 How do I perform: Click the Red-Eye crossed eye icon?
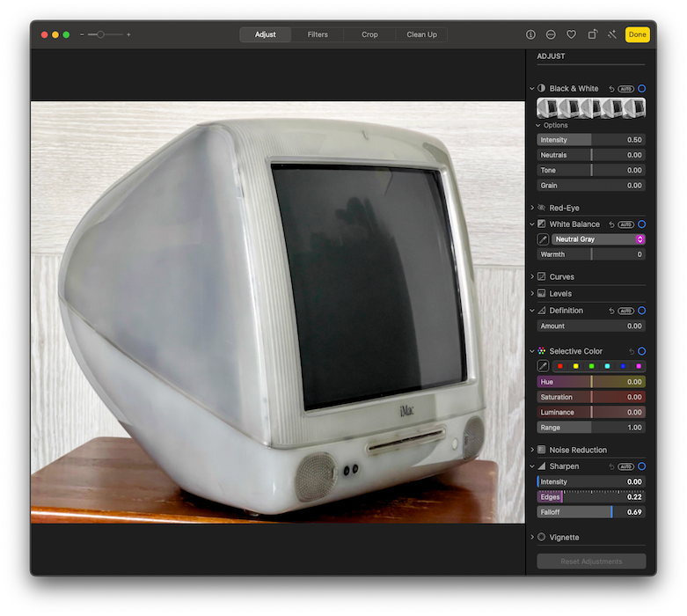click(x=542, y=208)
